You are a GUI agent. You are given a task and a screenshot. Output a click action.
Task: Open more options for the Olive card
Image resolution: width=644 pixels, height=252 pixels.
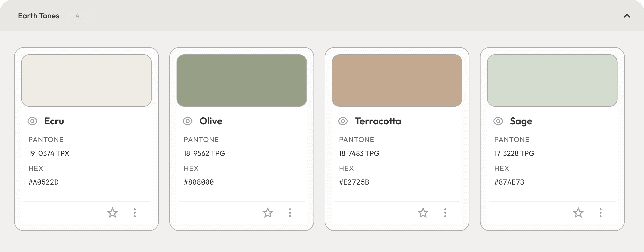[290, 213]
